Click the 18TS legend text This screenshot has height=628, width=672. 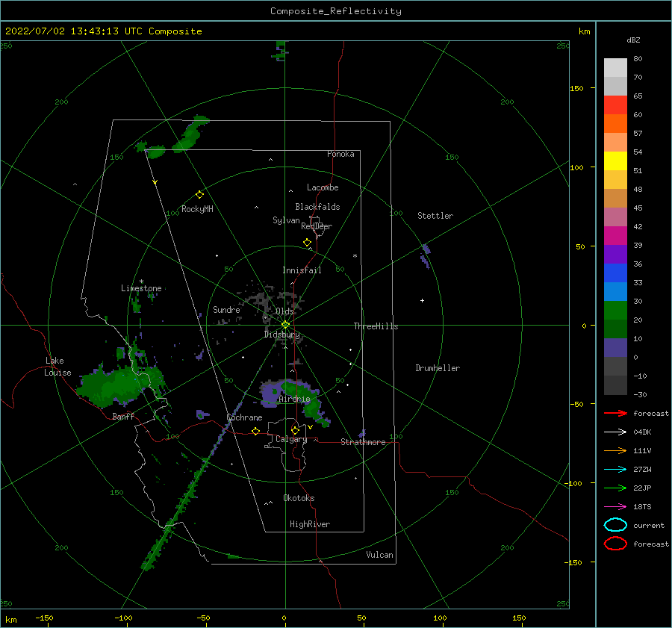tap(642, 507)
